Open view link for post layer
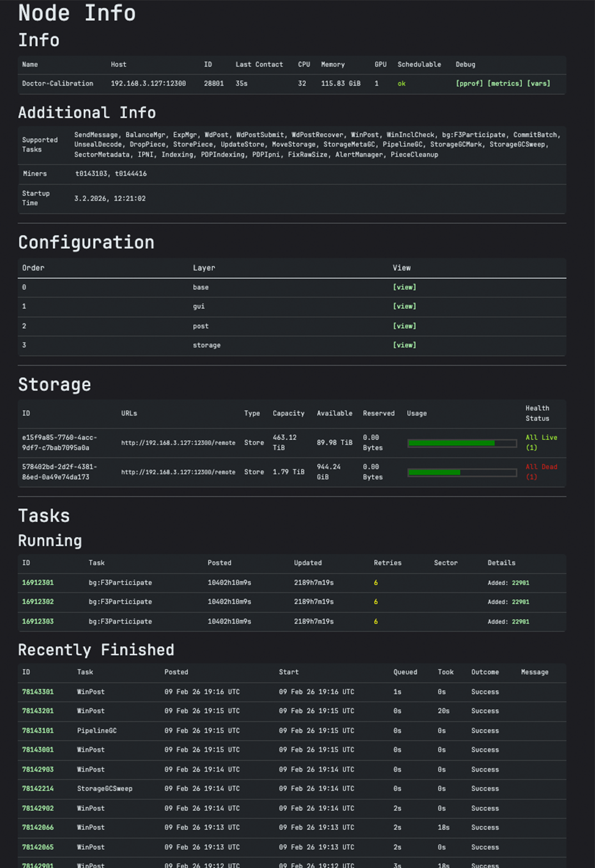This screenshot has height=868, width=595. point(404,326)
